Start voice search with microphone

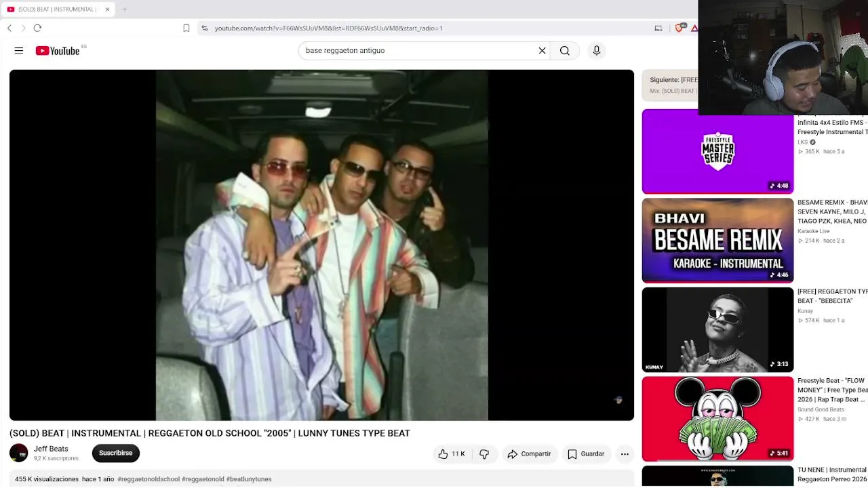point(597,51)
